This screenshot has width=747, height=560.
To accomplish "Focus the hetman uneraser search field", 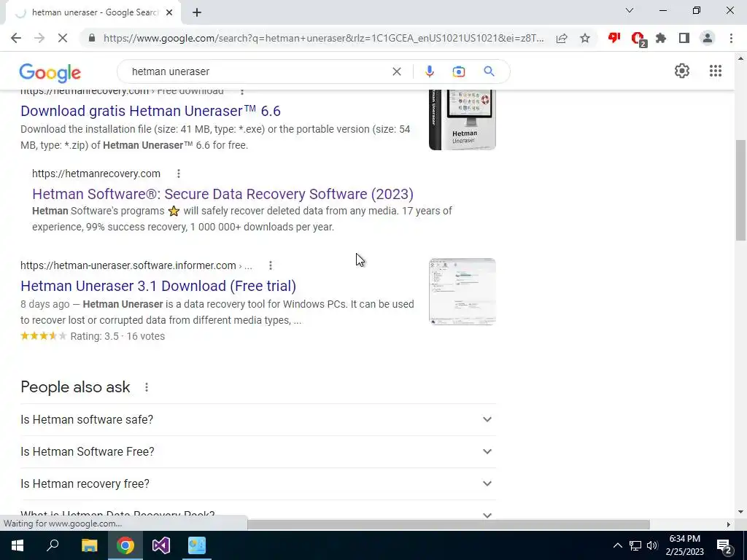I will pyautogui.click(x=258, y=71).
